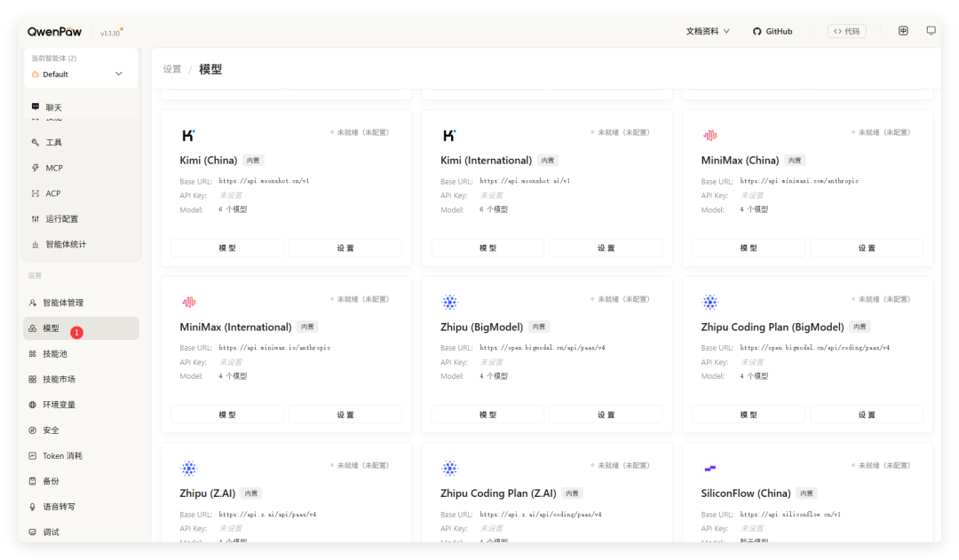Viewport: 959px width, 560px height.
Task: Select 智能体管理 label in sidebar
Action: (63, 303)
